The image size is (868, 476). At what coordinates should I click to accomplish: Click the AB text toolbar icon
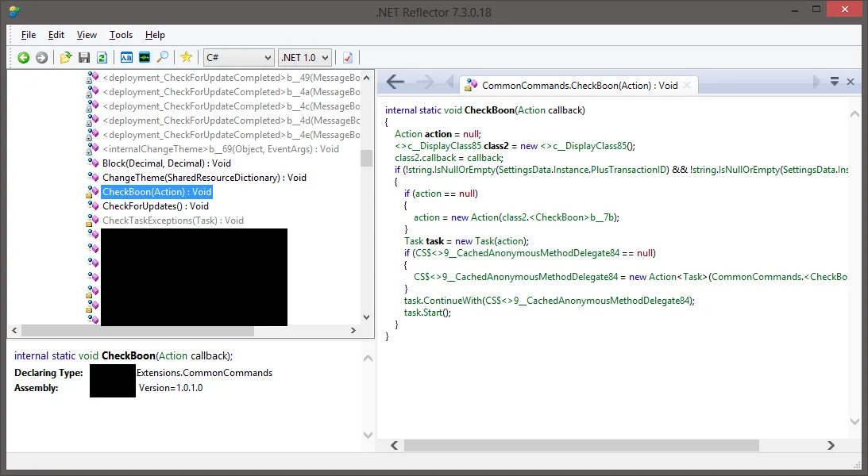(x=126, y=57)
